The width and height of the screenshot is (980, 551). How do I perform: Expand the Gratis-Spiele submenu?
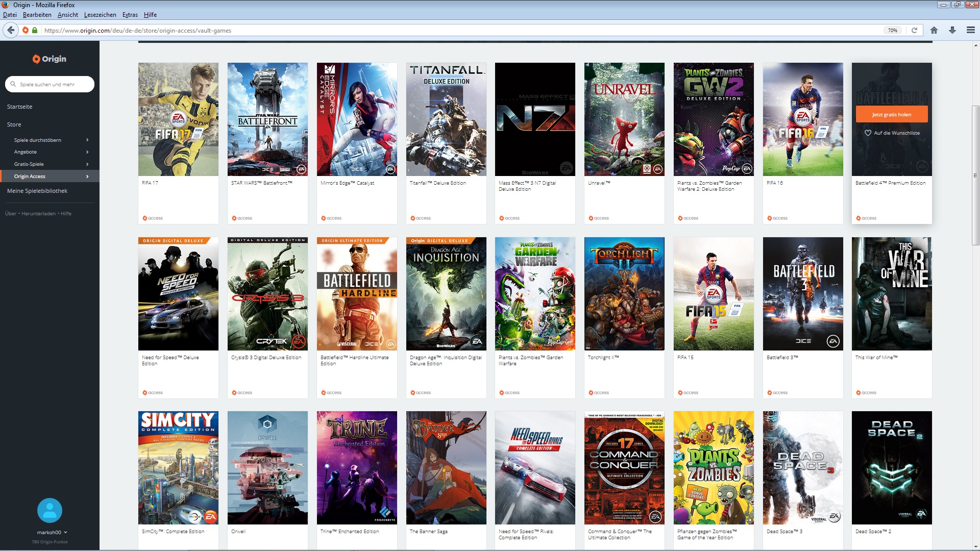87,164
